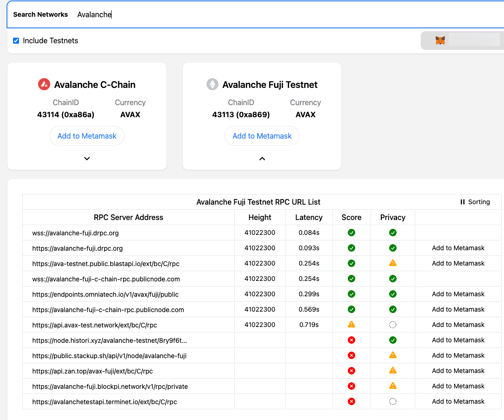Add api.zan.top RPC to Metamask
The height and width of the screenshot is (420, 504).
[458, 371]
